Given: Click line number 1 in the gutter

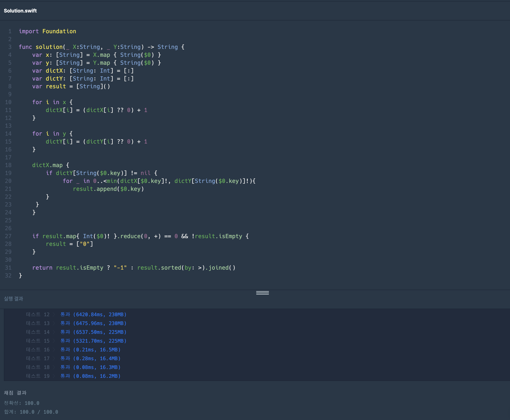Looking at the screenshot, I should click(10, 31).
